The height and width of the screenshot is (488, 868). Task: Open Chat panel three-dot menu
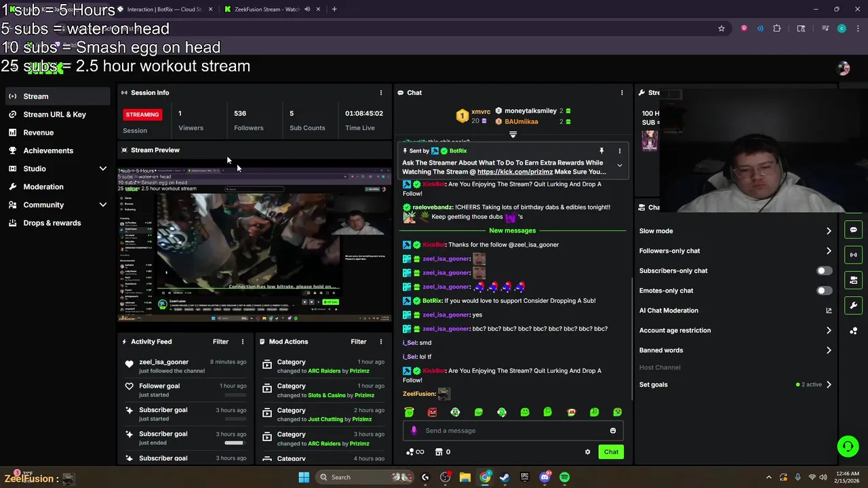[622, 93]
